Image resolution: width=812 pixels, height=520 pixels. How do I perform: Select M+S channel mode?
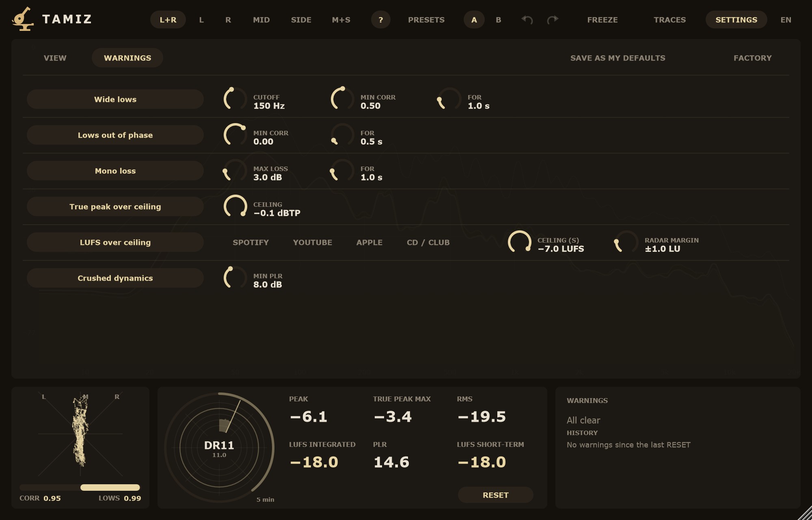(341, 19)
